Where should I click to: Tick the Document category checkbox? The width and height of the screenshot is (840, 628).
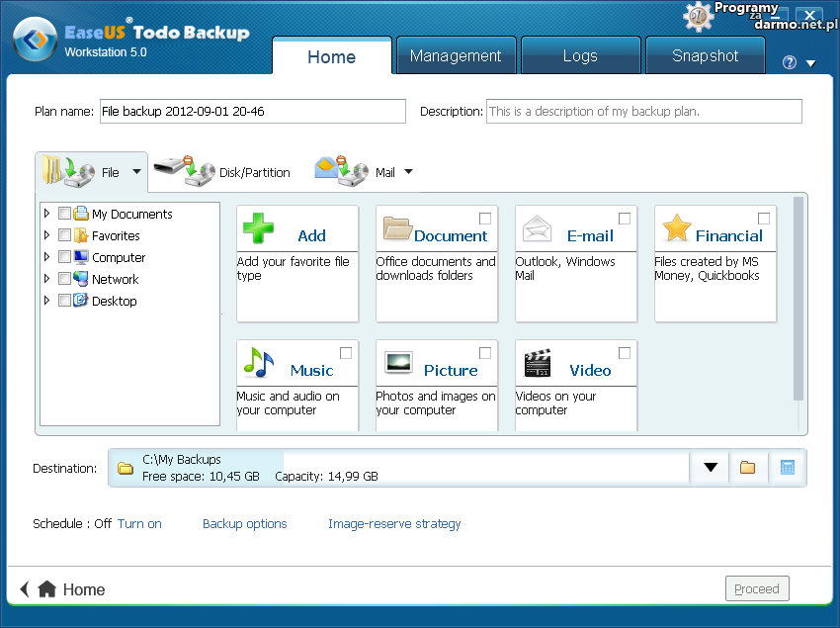click(x=485, y=219)
